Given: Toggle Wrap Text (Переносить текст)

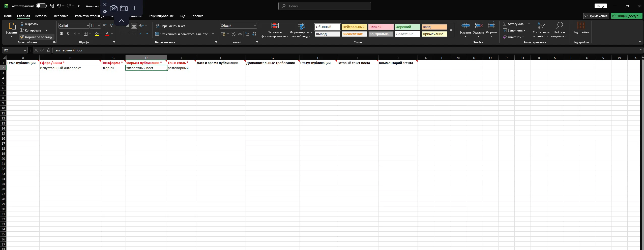Looking at the screenshot, I should [x=170, y=26].
